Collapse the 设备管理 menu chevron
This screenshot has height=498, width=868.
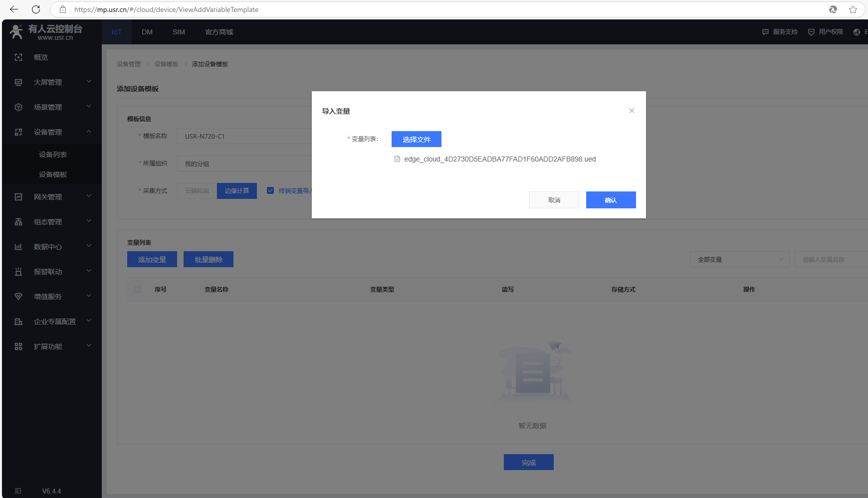click(89, 131)
